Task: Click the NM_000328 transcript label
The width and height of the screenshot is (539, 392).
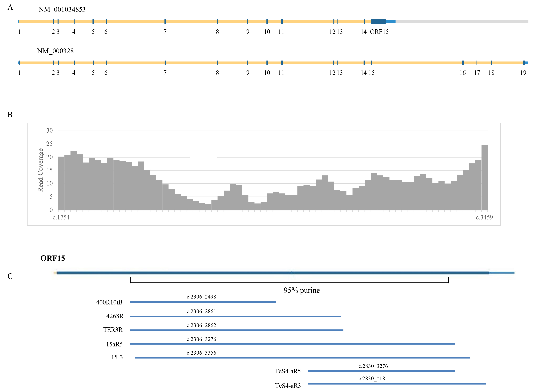Action: (55, 51)
